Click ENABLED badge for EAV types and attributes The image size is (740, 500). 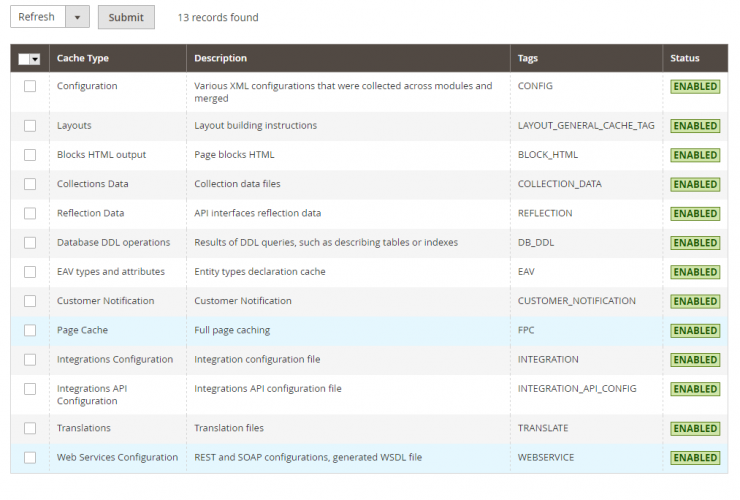pyautogui.click(x=695, y=272)
